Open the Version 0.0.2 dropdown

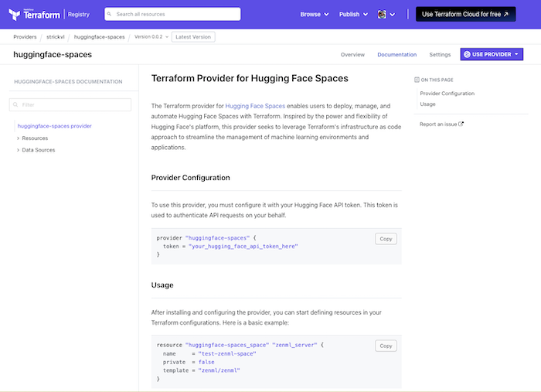point(150,36)
